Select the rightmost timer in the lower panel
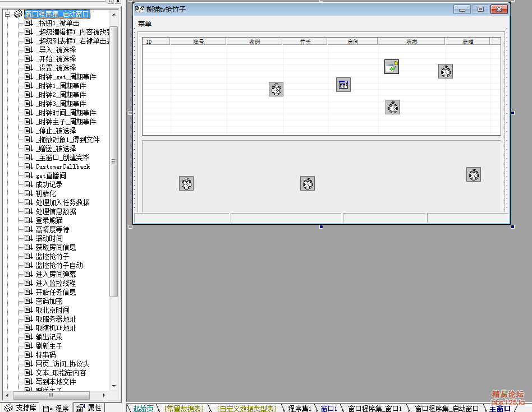Image resolution: width=532 pixels, height=412 pixels. [474, 174]
